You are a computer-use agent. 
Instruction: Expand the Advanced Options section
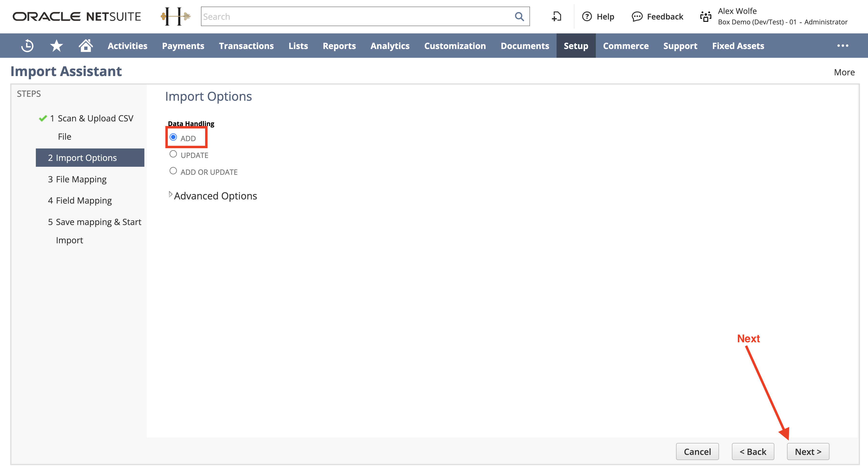click(x=170, y=196)
